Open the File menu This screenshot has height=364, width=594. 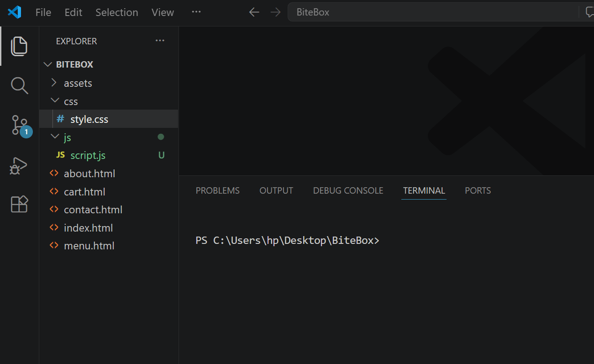point(43,12)
